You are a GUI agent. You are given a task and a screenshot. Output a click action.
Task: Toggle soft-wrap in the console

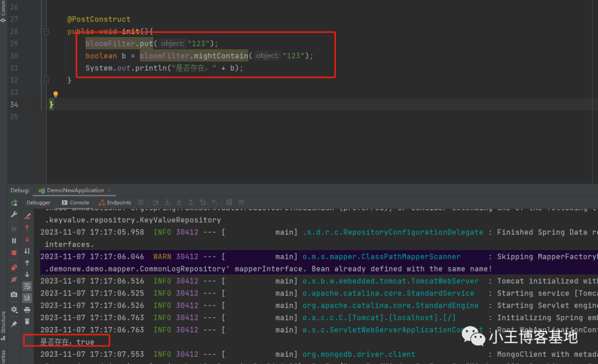27,286
